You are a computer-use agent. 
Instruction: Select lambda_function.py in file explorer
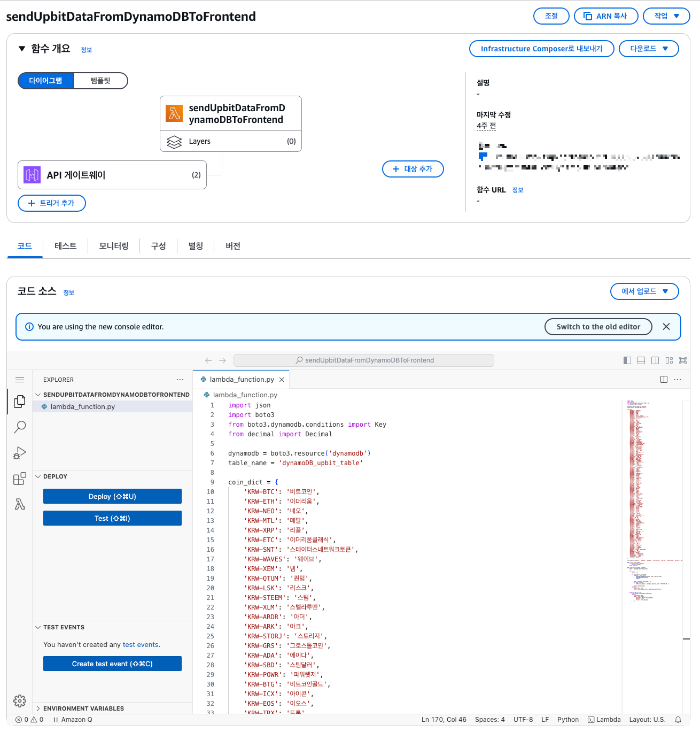[x=113, y=407]
